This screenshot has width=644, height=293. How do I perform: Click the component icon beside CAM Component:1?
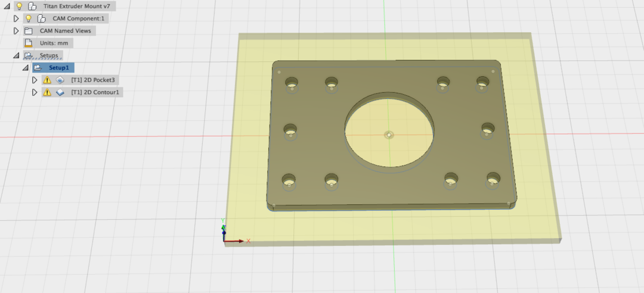coord(41,18)
